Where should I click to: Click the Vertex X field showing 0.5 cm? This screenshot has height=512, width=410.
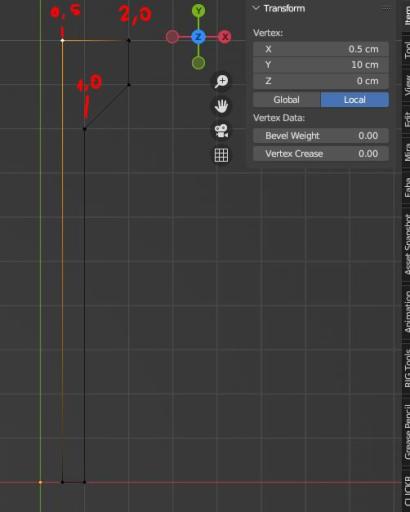tap(321, 49)
